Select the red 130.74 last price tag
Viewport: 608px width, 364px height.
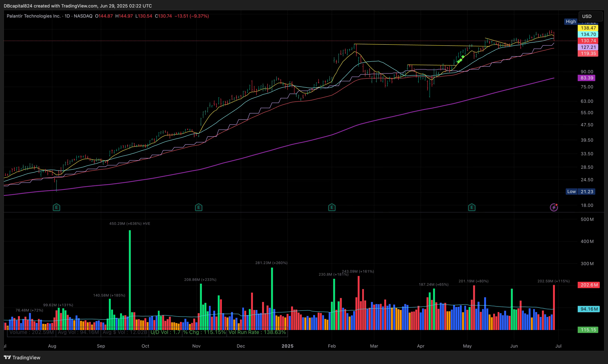(588, 41)
